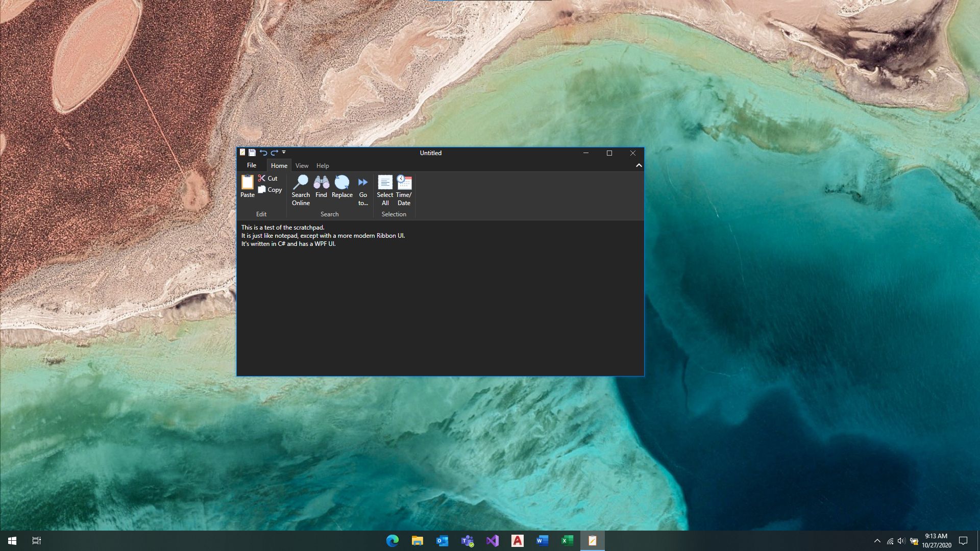Launch Visual Studio Code from the taskbar

tap(492, 540)
